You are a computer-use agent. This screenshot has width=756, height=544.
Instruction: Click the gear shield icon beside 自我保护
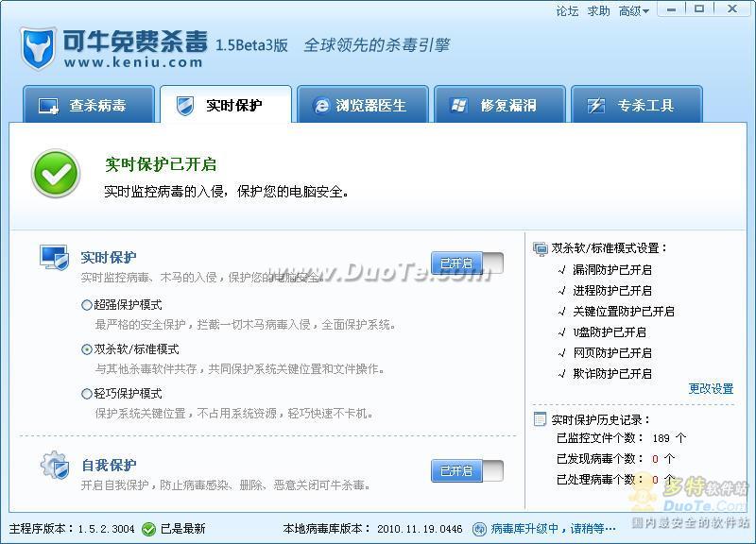tap(55, 466)
